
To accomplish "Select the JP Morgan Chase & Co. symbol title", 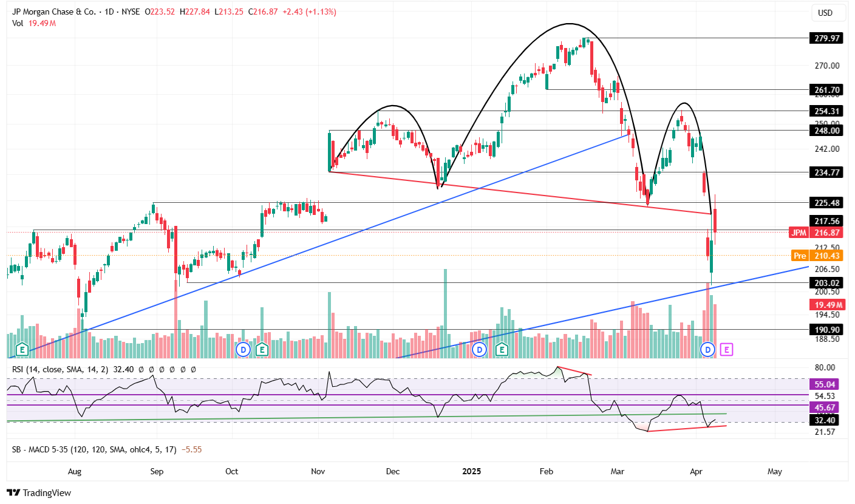I will point(55,12).
